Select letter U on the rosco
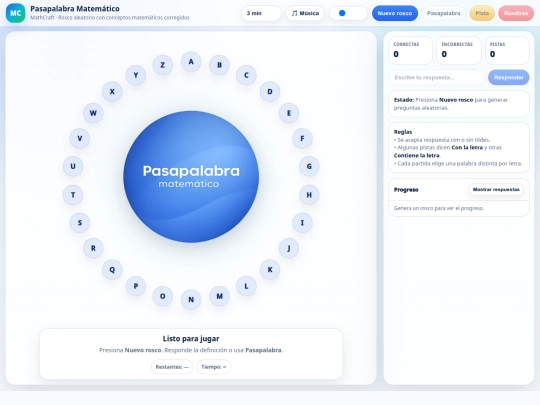540x405 pixels. (x=73, y=166)
